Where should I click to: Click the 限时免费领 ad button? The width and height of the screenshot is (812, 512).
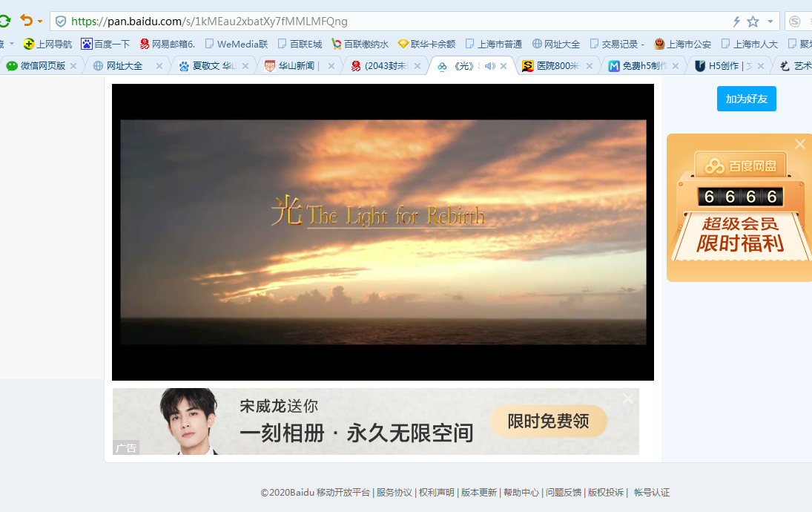point(548,421)
